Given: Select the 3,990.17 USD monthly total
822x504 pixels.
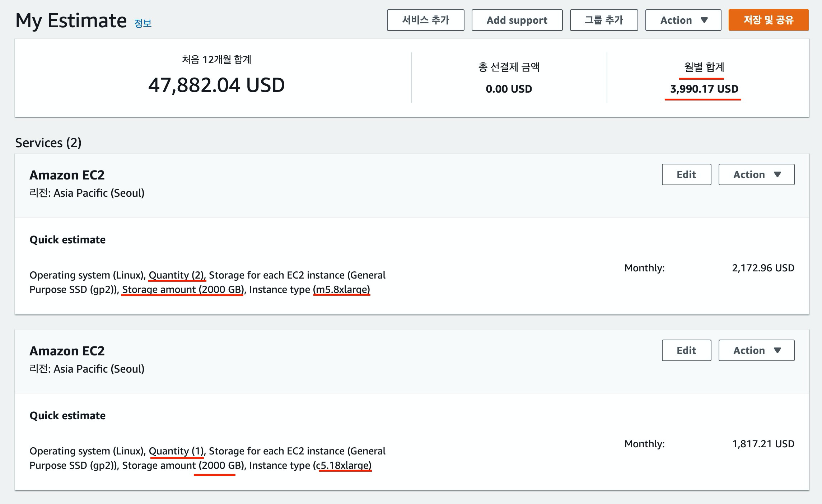Looking at the screenshot, I should (704, 89).
